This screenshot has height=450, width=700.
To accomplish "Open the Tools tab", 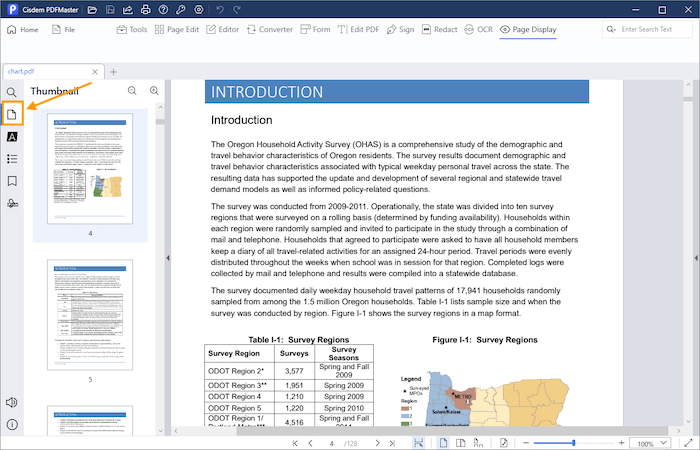I will (x=132, y=29).
